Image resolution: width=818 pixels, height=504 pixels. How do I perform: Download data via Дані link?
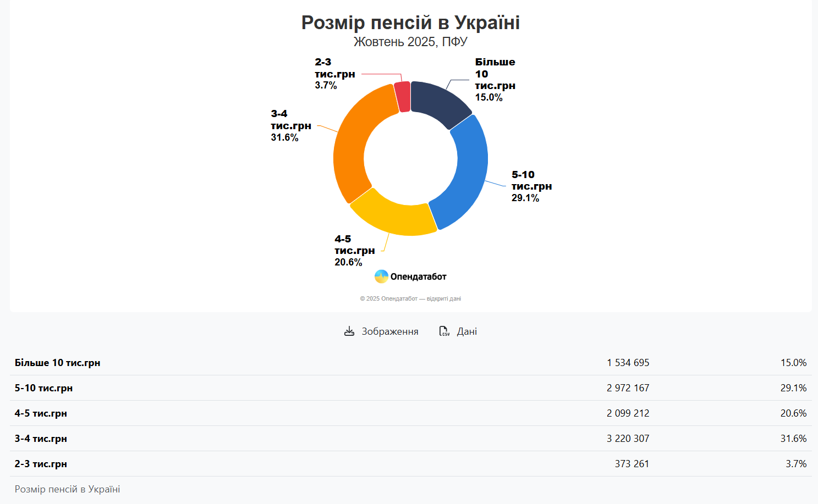point(466,331)
